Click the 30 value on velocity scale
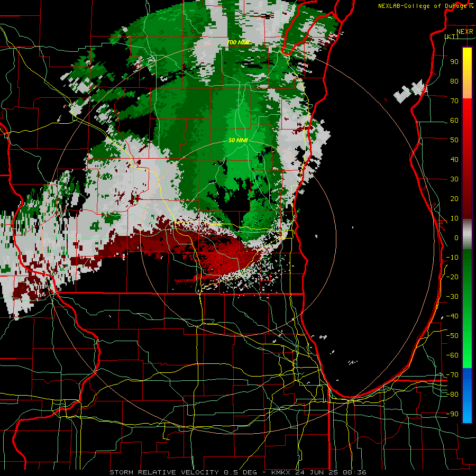476x476 pixels. [x=454, y=179]
